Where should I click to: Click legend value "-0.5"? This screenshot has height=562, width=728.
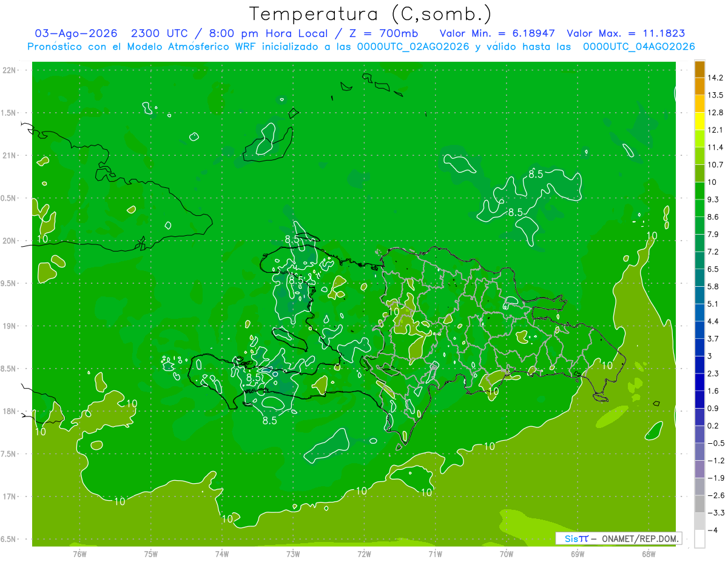(716, 443)
